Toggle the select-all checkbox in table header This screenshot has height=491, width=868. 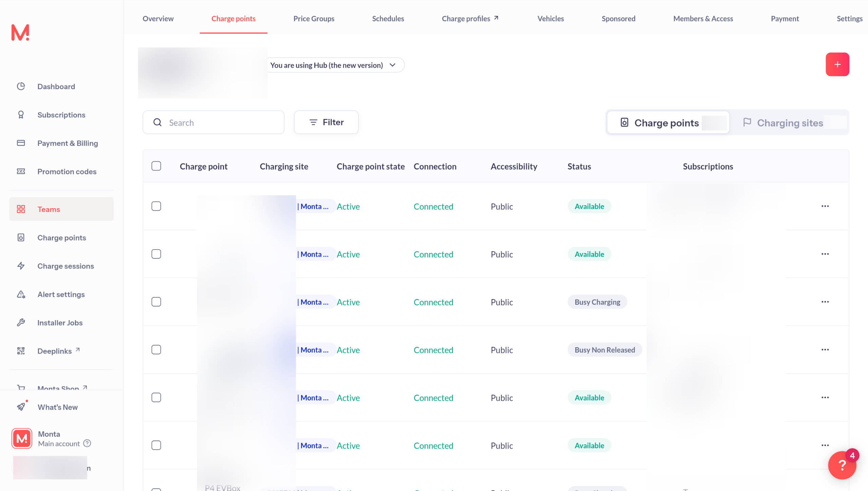pyautogui.click(x=156, y=166)
